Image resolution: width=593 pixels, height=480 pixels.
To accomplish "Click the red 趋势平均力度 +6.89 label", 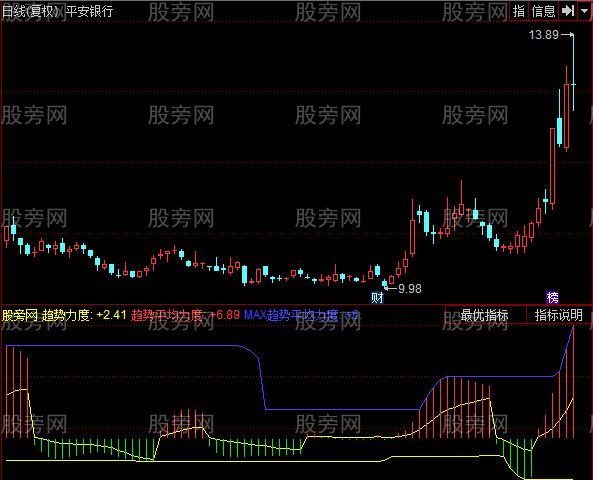I will [185, 315].
